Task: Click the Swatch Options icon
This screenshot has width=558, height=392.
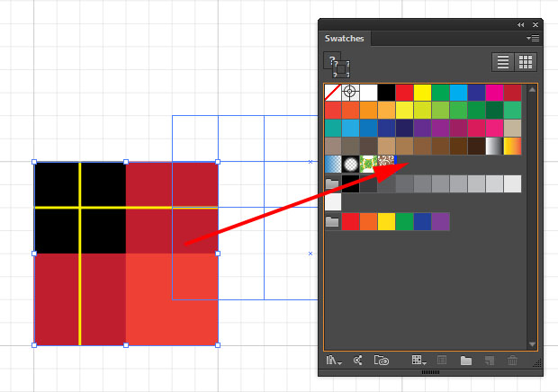Action: click(x=443, y=361)
